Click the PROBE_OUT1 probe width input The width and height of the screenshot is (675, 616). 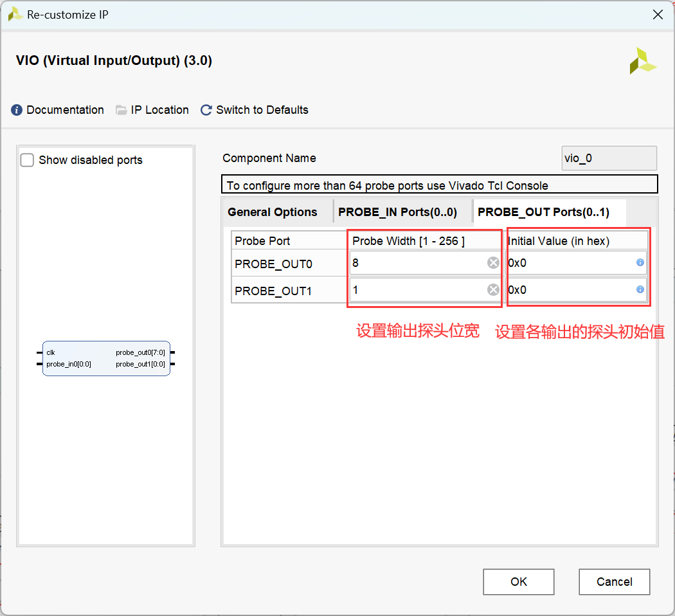418,290
